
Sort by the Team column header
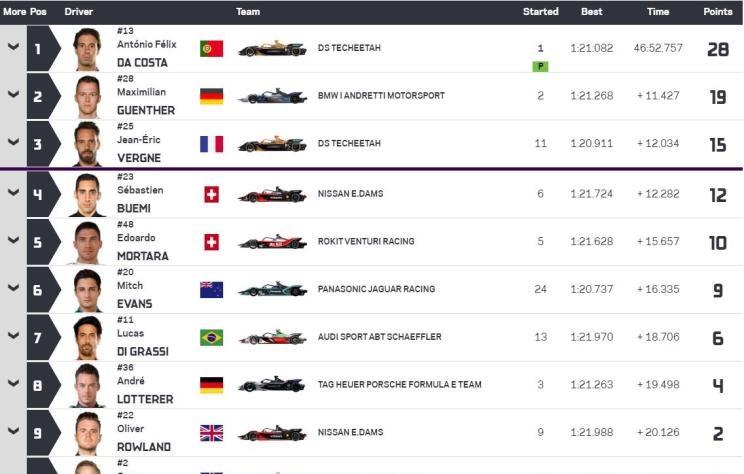point(248,11)
